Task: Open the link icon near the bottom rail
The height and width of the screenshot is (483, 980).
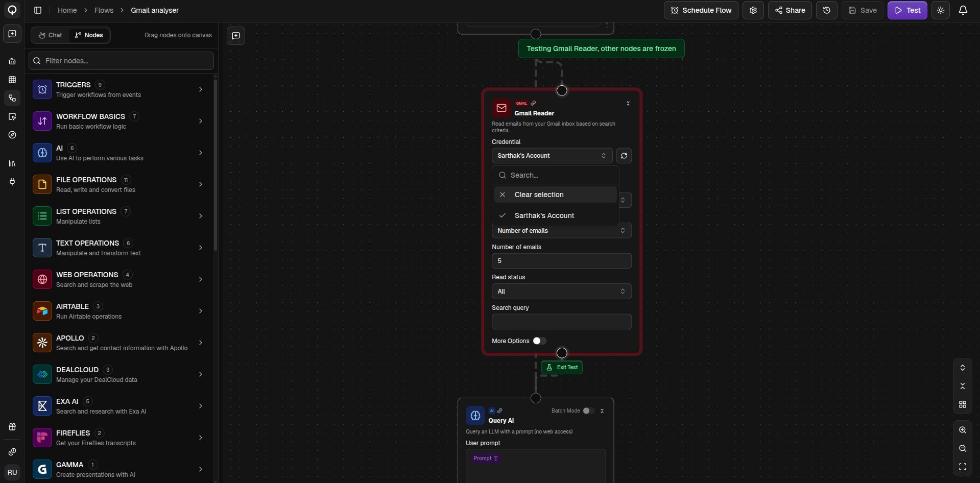Action: (x=12, y=452)
